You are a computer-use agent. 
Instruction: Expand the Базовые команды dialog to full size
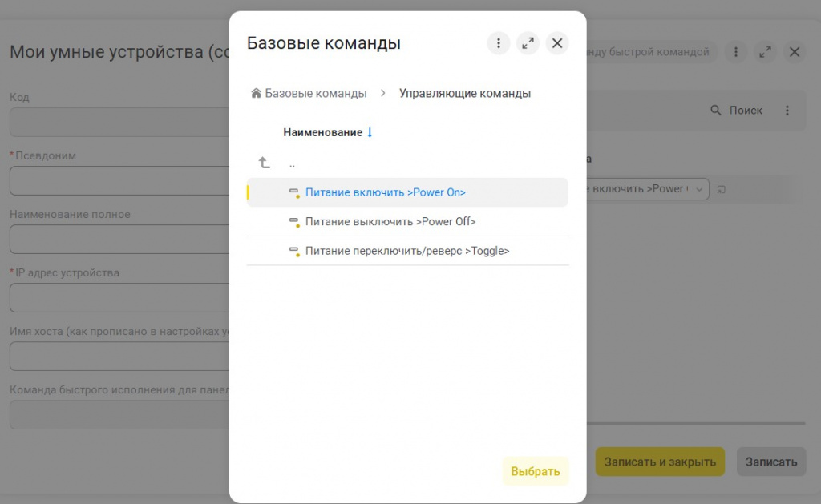(x=528, y=43)
